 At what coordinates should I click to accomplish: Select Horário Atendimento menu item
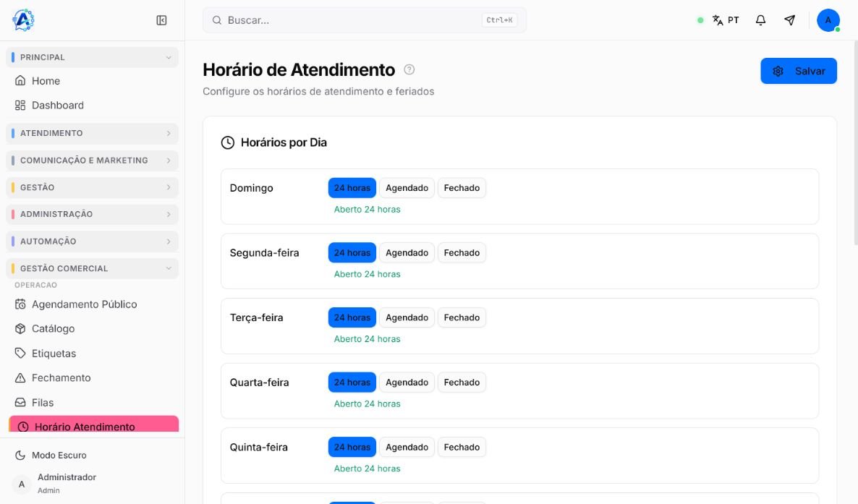(x=93, y=424)
